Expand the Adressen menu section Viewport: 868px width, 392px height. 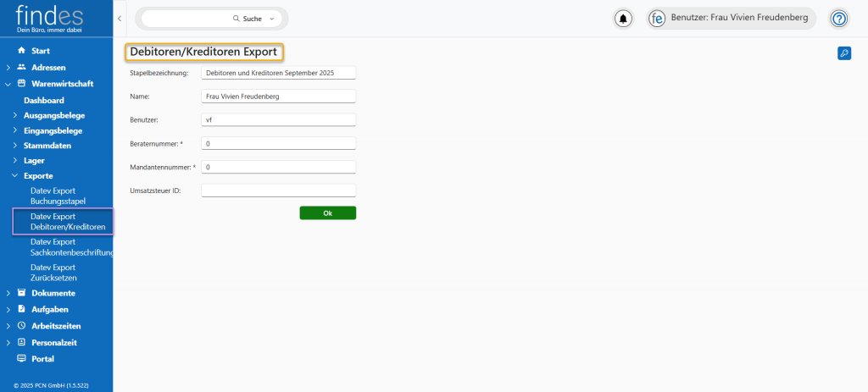tap(8, 67)
